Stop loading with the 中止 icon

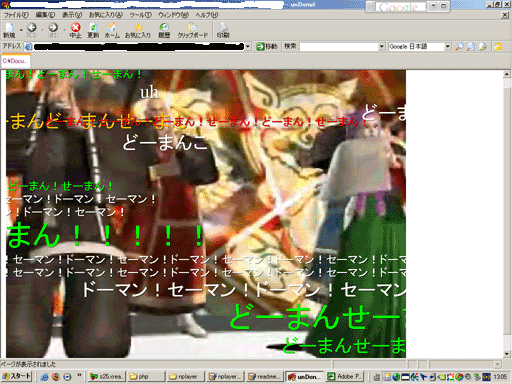tap(76, 30)
